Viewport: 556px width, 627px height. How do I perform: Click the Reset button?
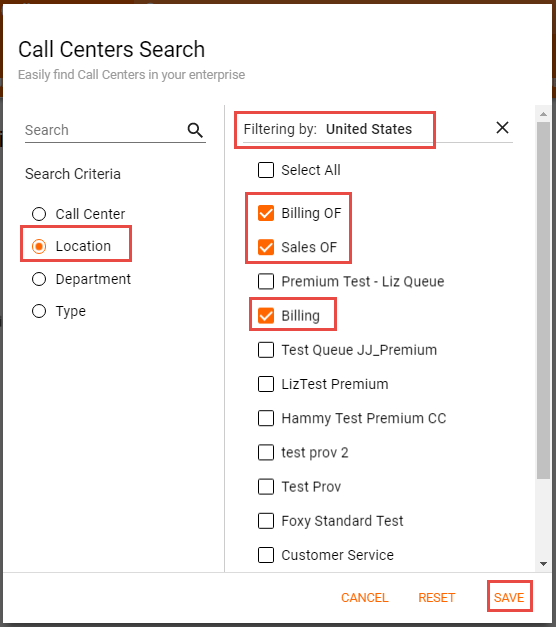[436, 597]
